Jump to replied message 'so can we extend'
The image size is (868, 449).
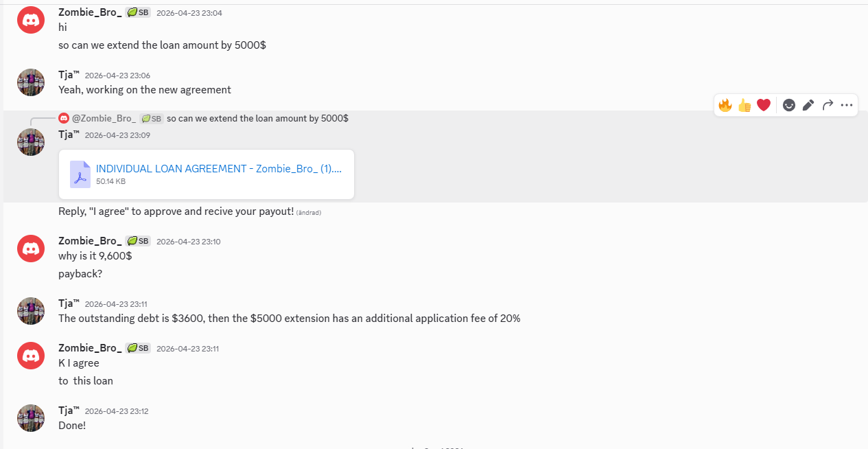(x=257, y=118)
